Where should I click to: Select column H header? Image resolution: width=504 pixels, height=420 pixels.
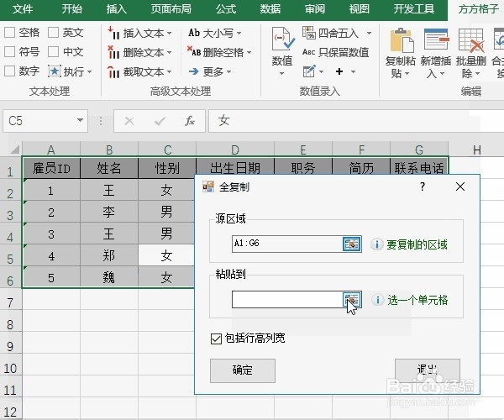(476, 150)
